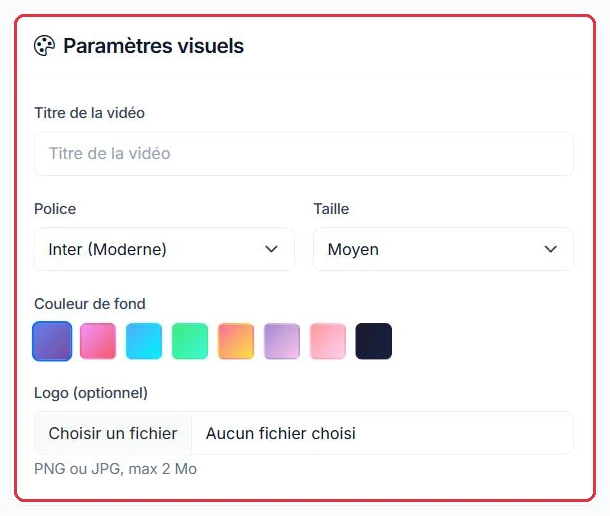The height and width of the screenshot is (516, 610).
Task: Focus the Titre de la vidéo input
Action: coord(304,154)
